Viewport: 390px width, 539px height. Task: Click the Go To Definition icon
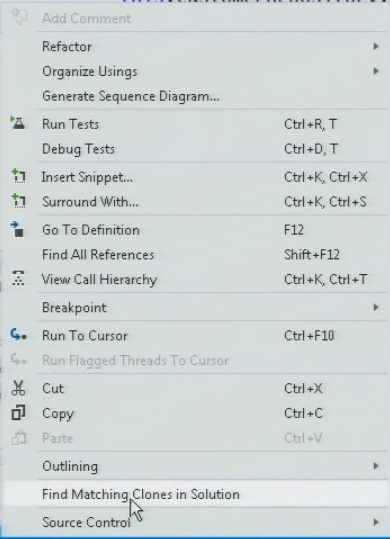click(17, 229)
